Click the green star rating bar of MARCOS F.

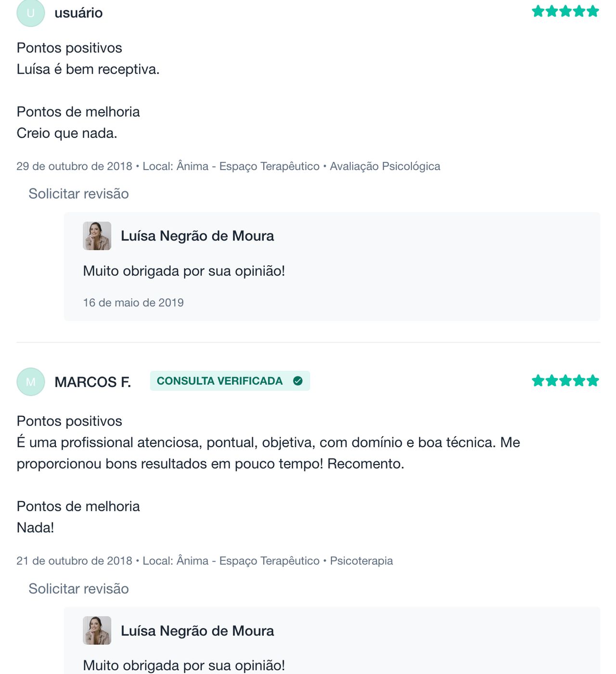(565, 380)
